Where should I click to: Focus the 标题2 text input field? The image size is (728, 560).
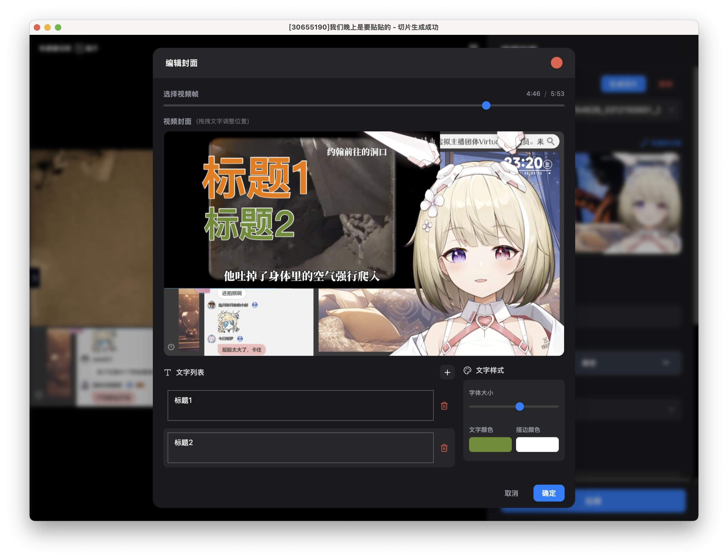tap(300, 448)
